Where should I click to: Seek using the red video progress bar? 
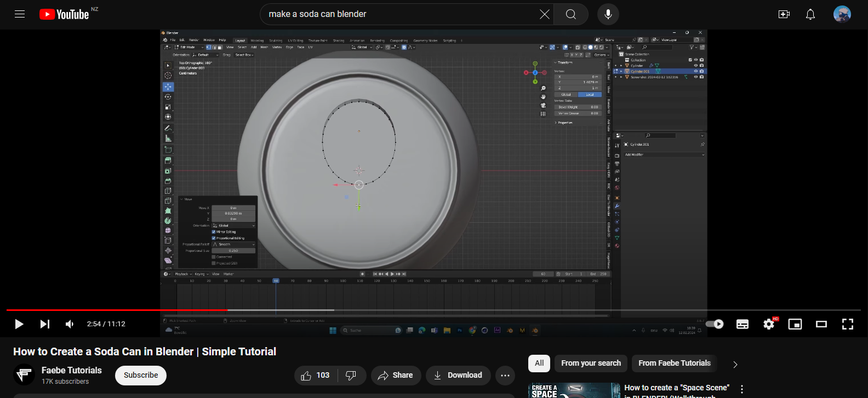pyautogui.click(x=117, y=310)
